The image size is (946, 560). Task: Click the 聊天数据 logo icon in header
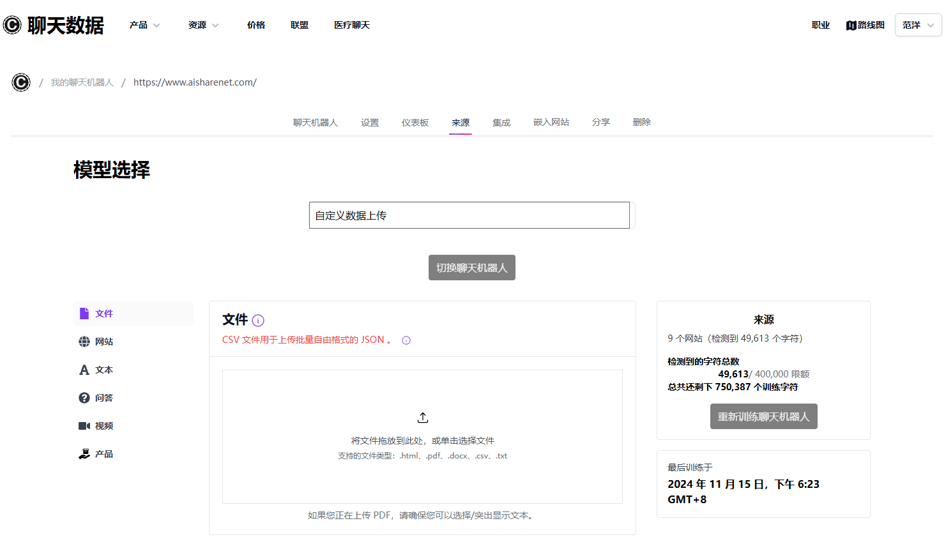coord(12,25)
